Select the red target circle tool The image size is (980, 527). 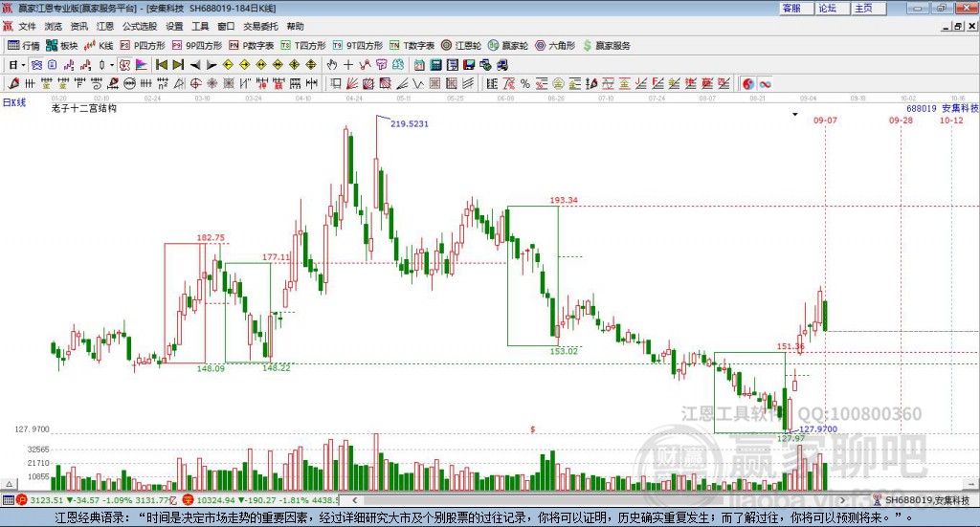point(195,83)
